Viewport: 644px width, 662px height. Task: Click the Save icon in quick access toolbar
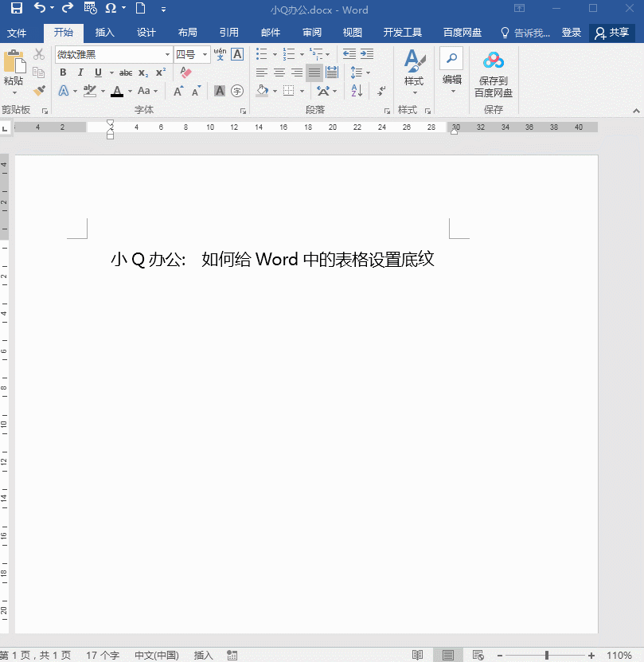tap(17, 9)
